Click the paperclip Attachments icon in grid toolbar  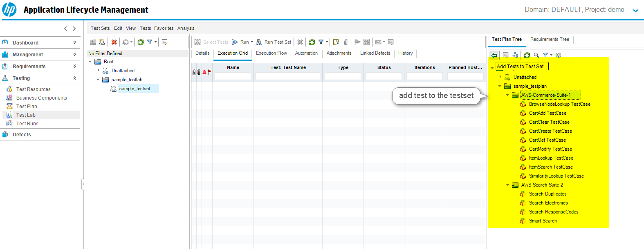(346, 42)
